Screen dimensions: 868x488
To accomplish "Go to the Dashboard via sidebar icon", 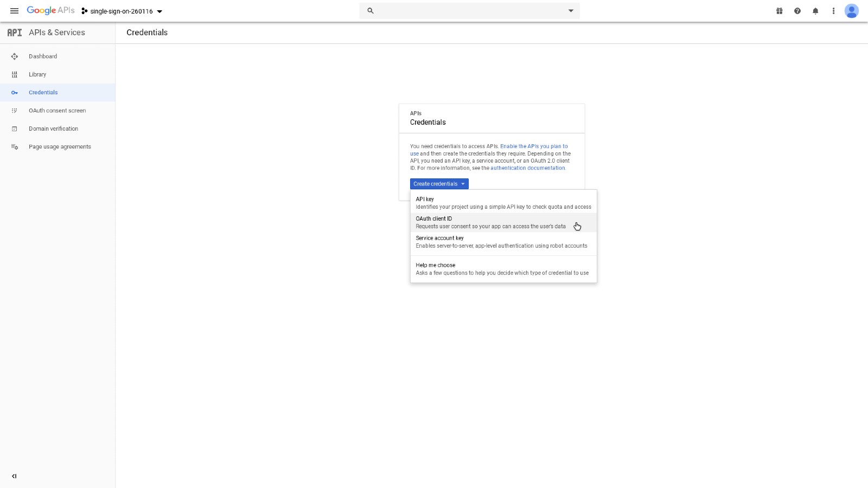I will [x=14, y=56].
